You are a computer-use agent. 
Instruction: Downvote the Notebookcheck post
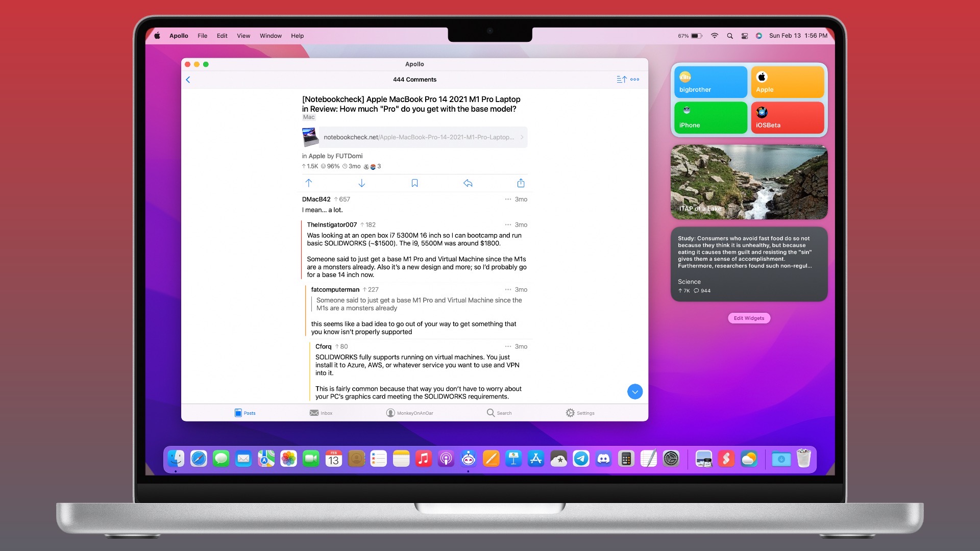coord(361,183)
